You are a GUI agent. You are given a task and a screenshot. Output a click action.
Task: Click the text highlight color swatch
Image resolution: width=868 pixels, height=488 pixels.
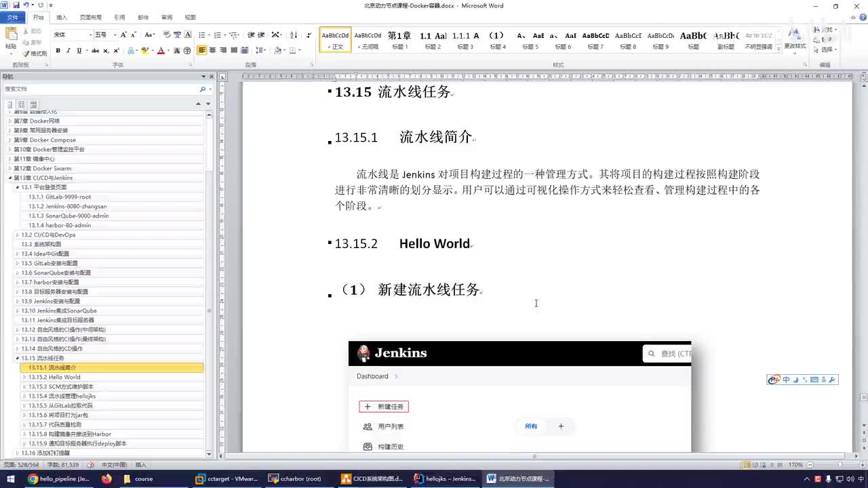(x=144, y=50)
